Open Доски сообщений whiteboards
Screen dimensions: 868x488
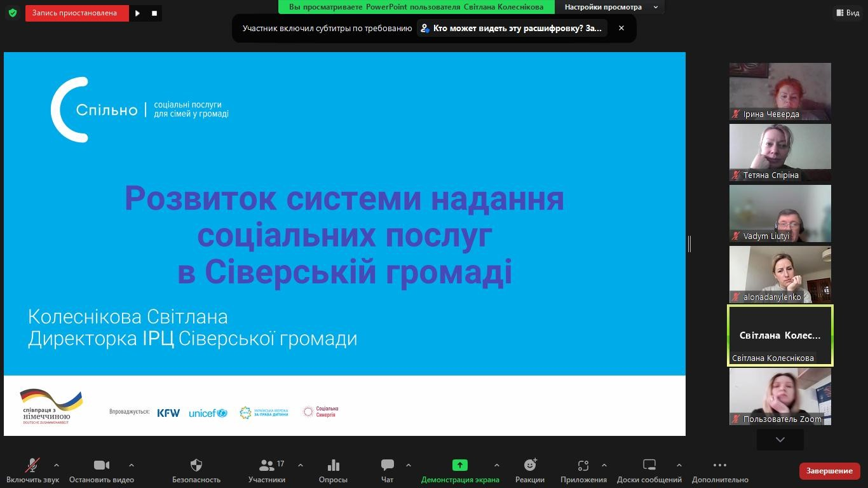[x=648, y=470]
